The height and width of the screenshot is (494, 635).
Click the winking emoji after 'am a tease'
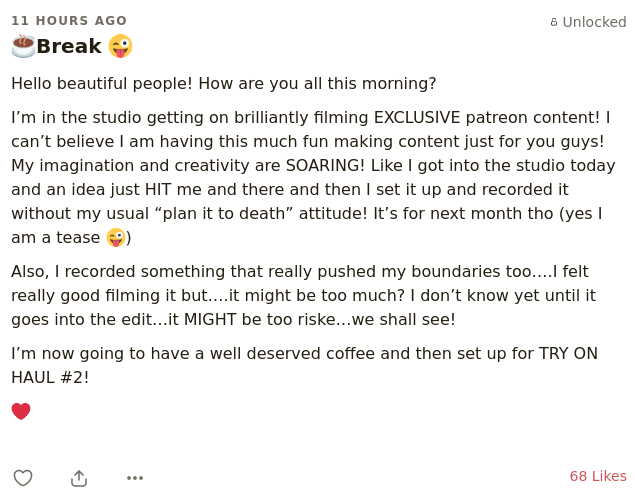[116, 238]
